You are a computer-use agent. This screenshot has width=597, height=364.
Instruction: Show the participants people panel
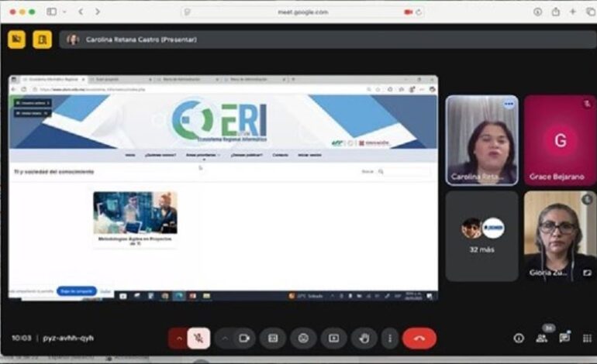tap(541, 338)
